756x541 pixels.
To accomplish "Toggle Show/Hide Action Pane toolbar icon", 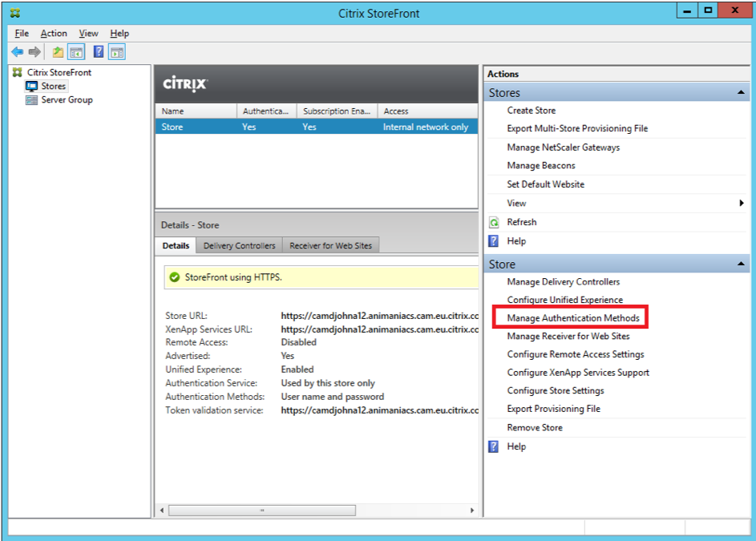I will click(117, 52).
